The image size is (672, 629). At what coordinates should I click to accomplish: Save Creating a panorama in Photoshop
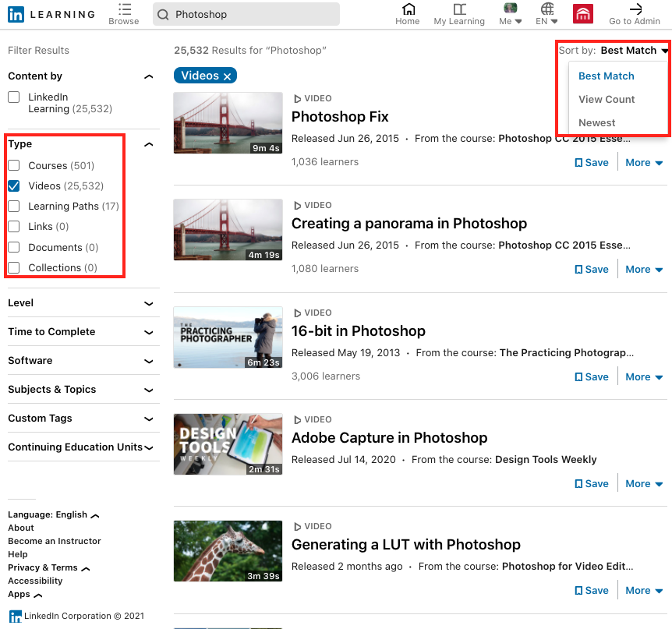(x=592, y=270)
